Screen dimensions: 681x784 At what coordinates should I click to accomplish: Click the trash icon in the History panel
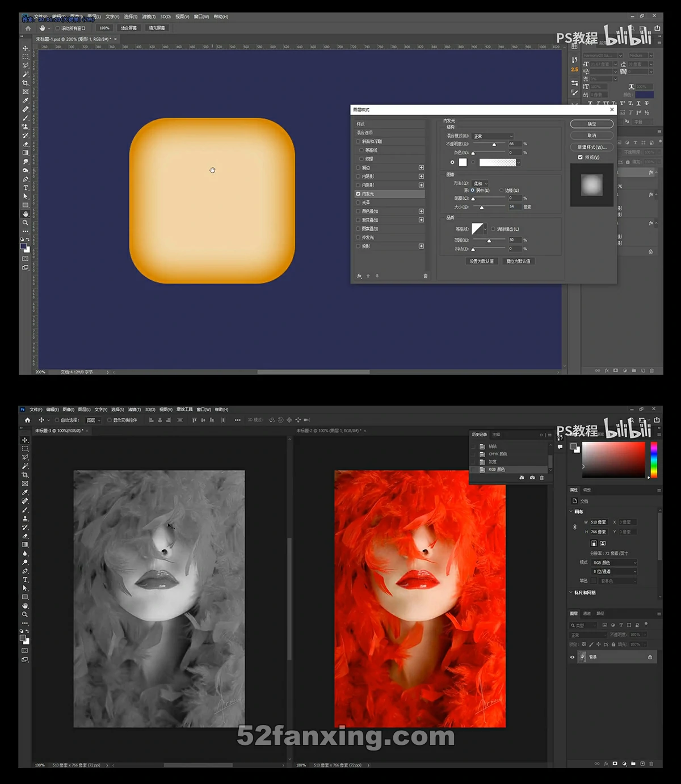[541, 478]
